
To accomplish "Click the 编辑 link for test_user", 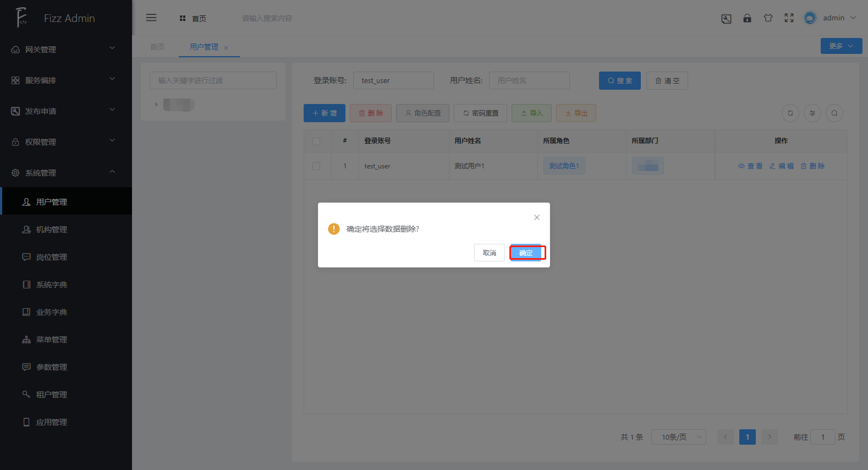I will 782,166.
